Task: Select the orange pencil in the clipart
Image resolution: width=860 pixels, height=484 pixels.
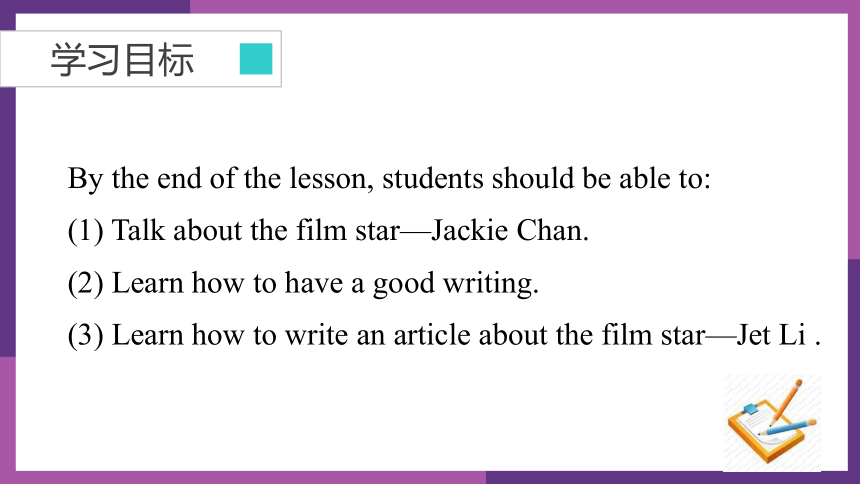Action: pos(787,402)
